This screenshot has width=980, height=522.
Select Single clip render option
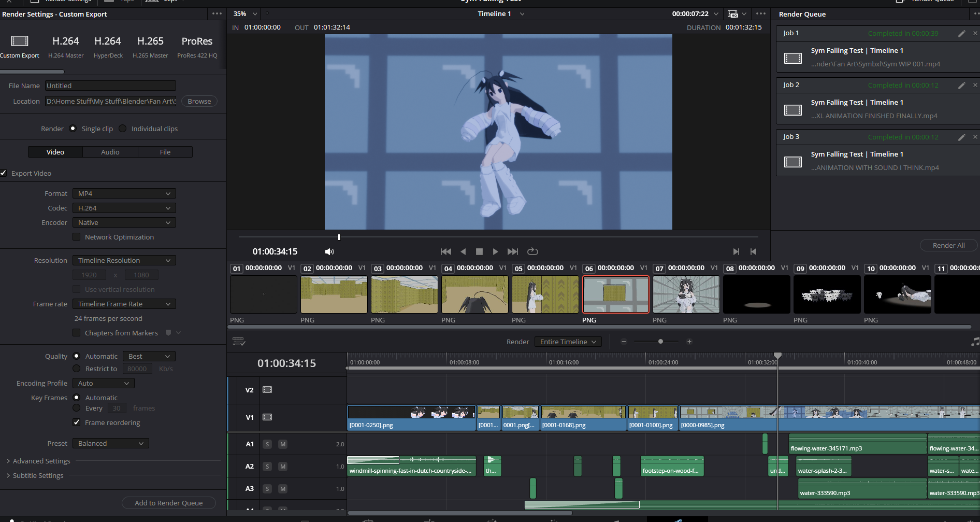point(73,129)
